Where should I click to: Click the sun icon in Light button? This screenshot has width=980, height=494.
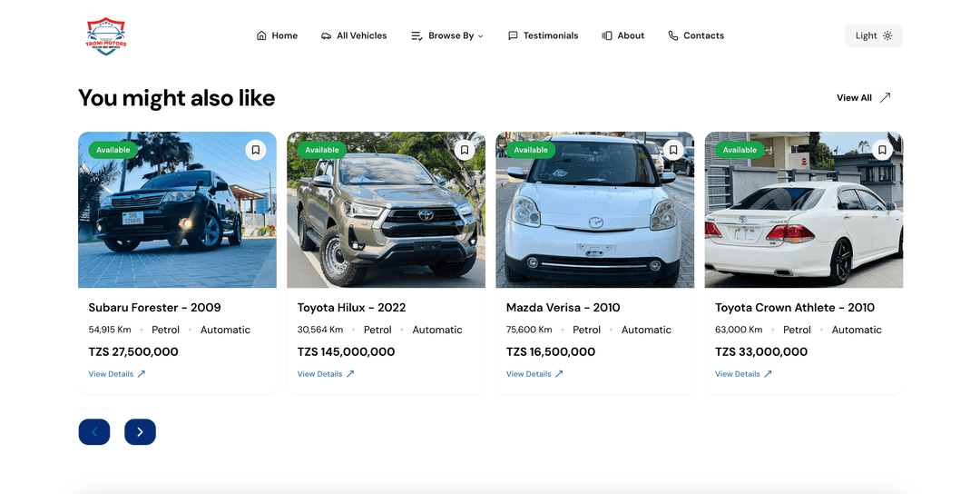pyautogui.click(x=887, y=35)
